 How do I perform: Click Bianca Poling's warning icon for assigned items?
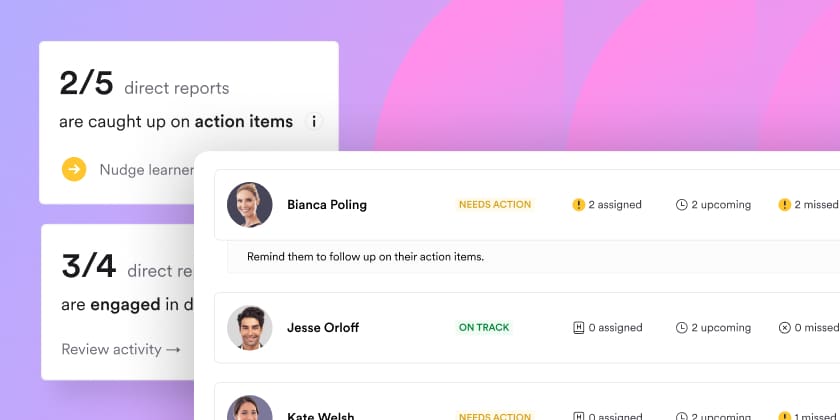coord(578,205)
